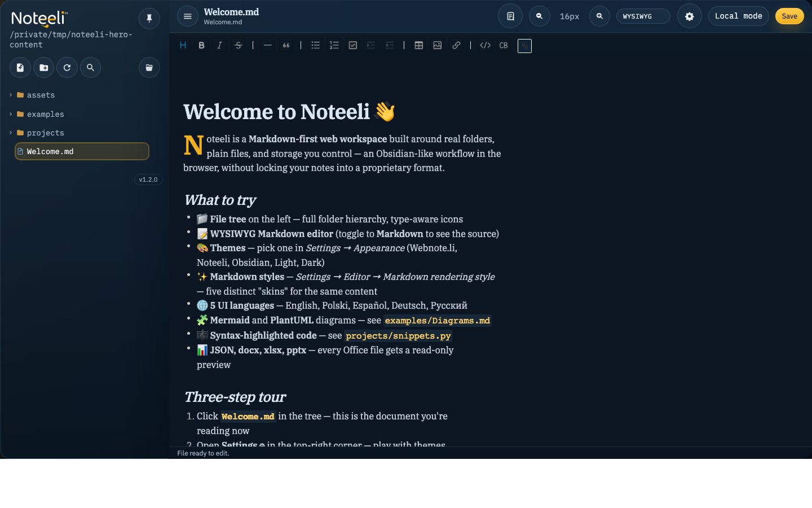Screen dimensions: 812x508
Task: Click the Welcome.md title in header
Action: tap(231, 12)
